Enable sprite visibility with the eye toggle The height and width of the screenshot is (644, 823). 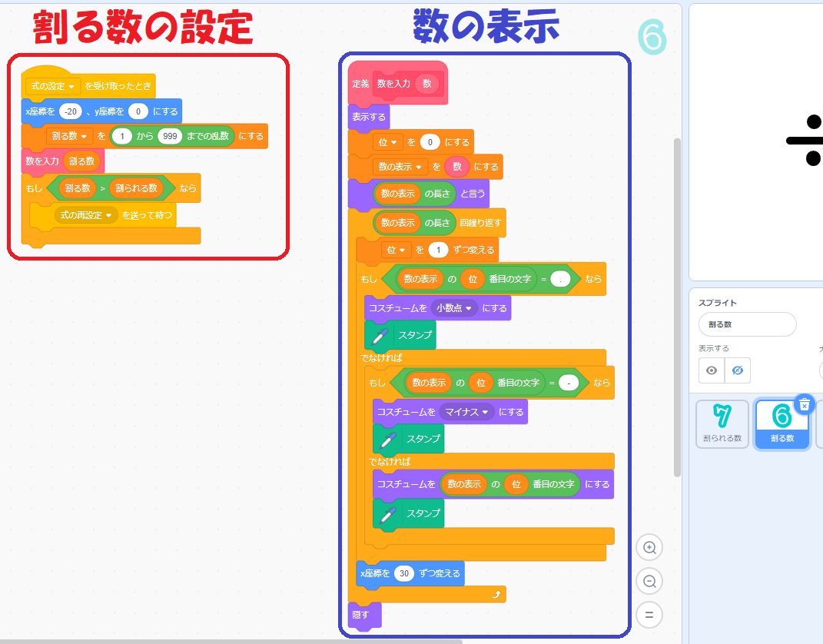click(x=710, y=370)
